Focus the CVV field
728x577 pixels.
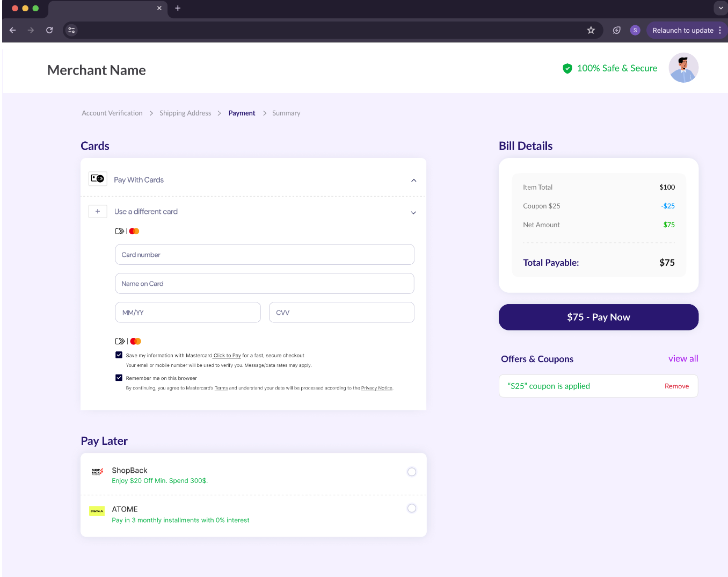341,312
